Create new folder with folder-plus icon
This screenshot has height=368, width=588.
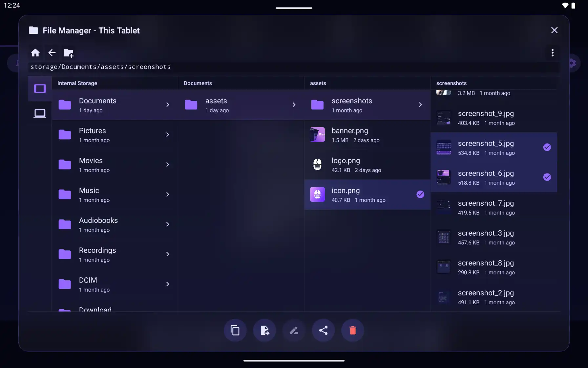[x=69, y=53]
